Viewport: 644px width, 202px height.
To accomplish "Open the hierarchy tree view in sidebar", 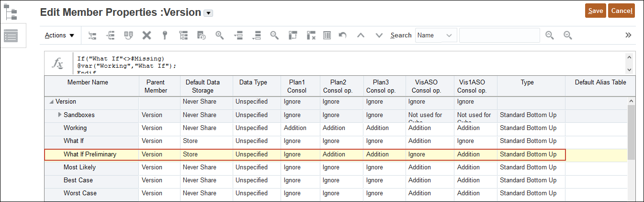I will click(x=11, y=12).
